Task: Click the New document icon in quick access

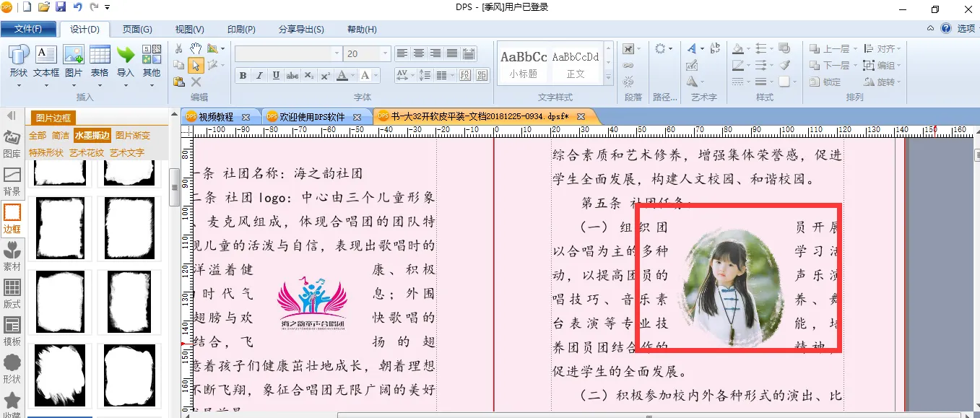Action: [27, 7]
